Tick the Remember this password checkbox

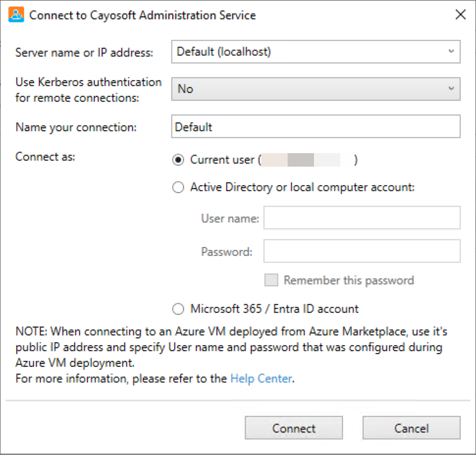point(271,280)
